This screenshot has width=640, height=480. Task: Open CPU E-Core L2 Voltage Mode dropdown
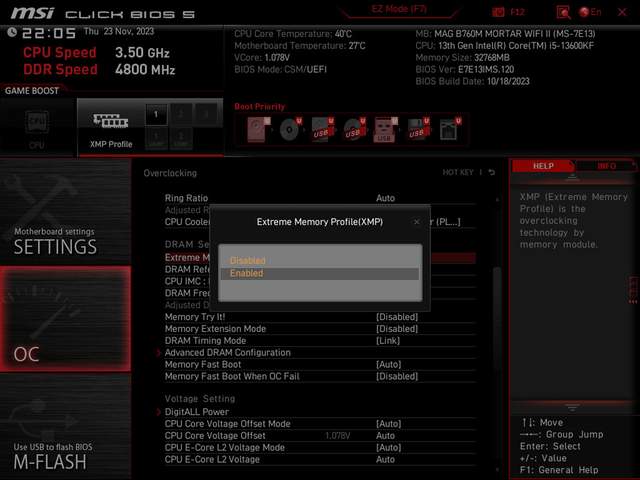click(389, 447)
